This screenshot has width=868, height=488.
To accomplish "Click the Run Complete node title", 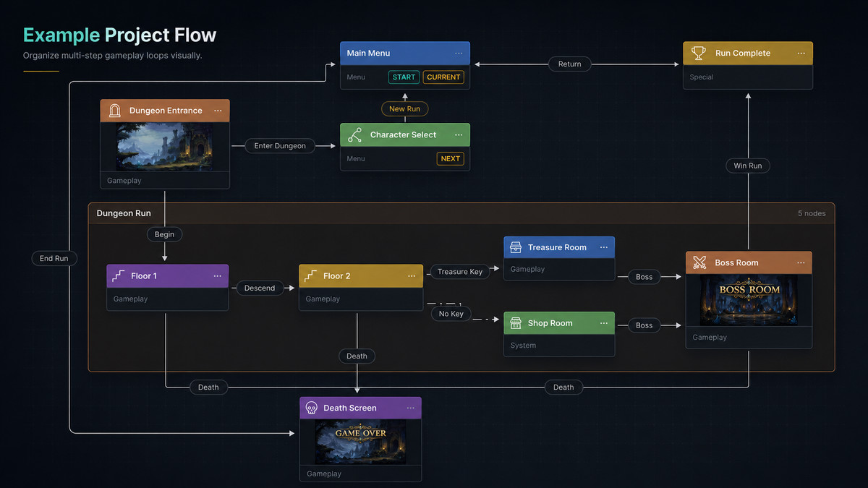I will pos(743,53).
